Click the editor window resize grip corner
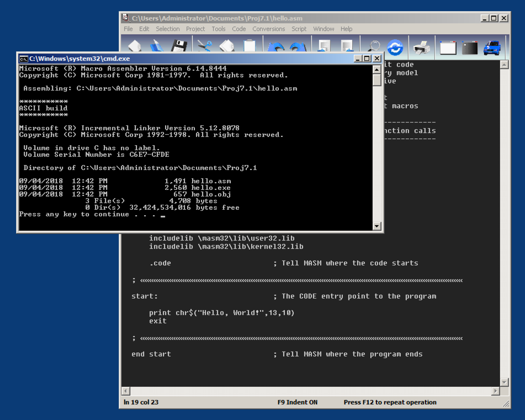 tap(506, 404)
